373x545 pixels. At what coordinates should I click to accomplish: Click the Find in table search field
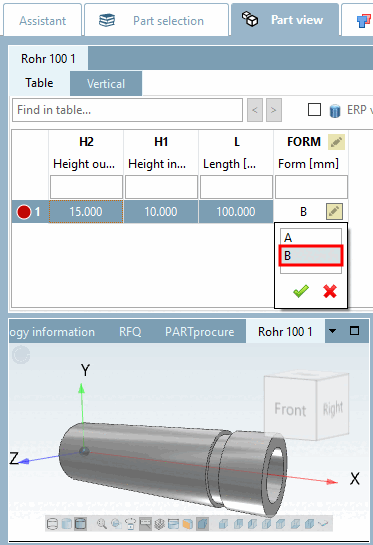click(127, 110)
